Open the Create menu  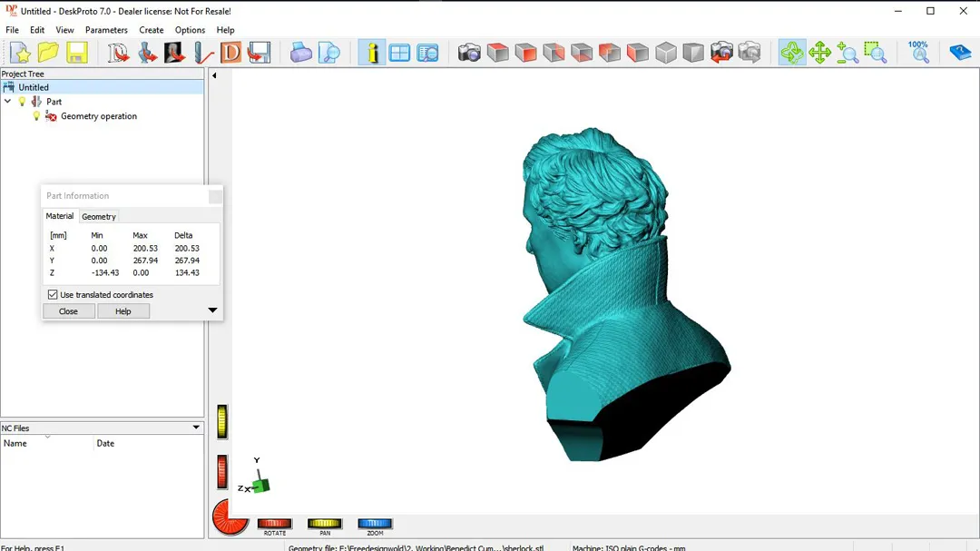coord(152,30)
